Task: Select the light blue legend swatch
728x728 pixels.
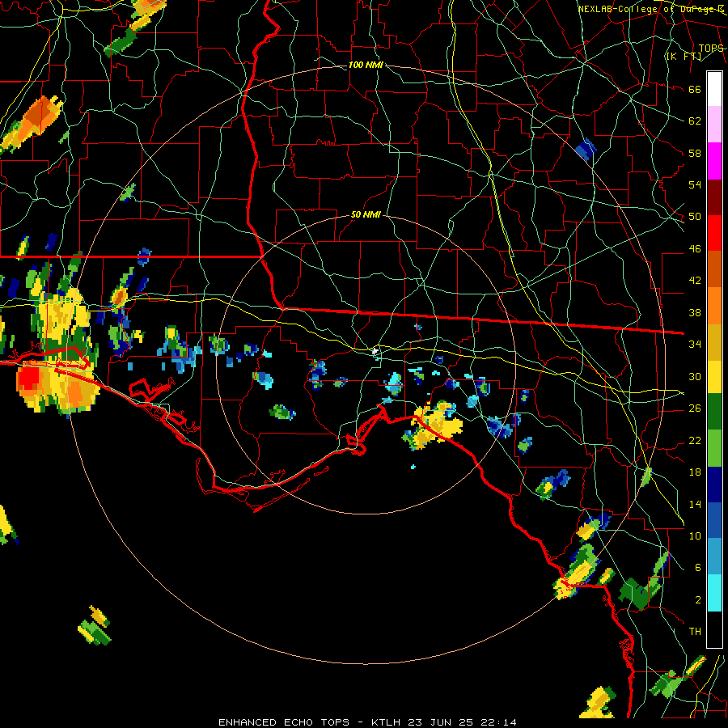Action: [714, 557]
